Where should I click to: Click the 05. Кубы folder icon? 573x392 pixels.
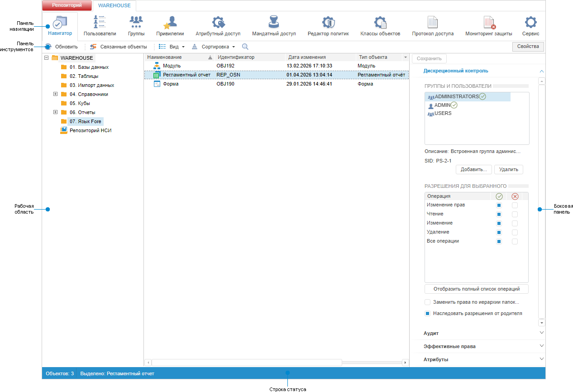(x=64, y=103)
